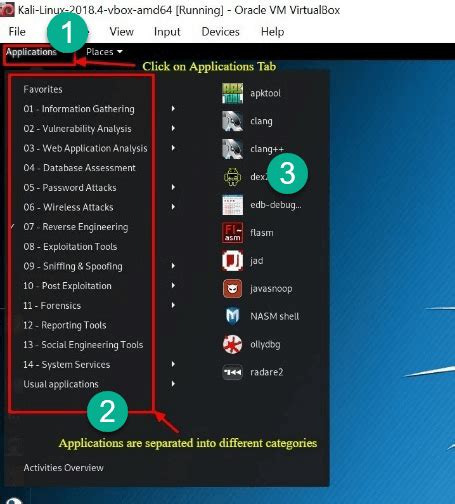Open the edb-debugger icon
The image size is (455, 504).
click(232, 205)
